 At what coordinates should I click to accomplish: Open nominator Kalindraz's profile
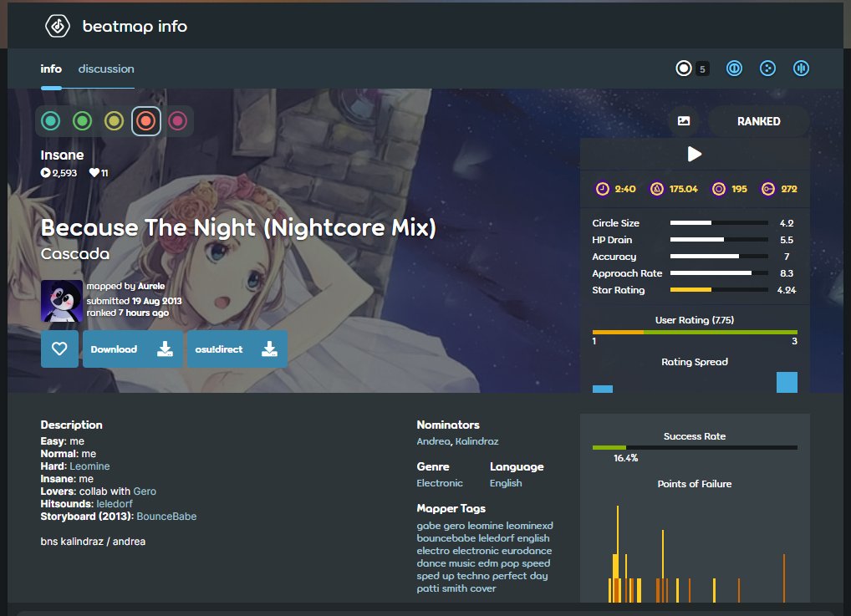click(476, 441)
